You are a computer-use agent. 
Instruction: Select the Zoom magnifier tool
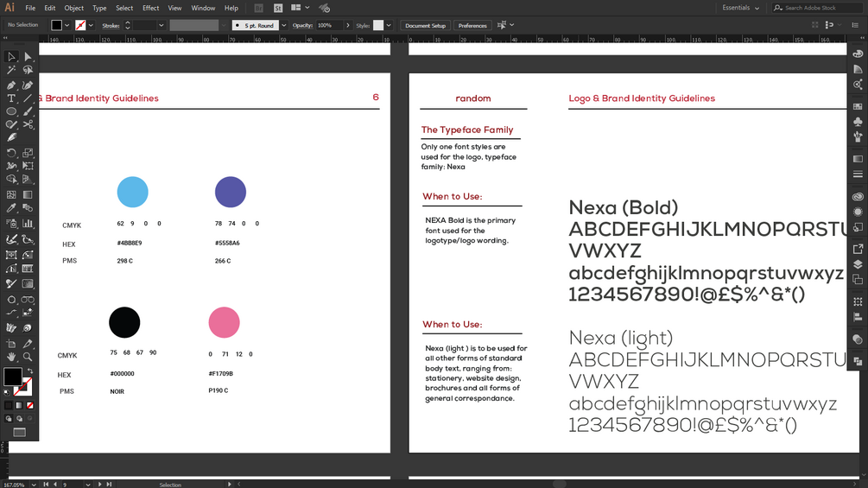pos(28,357)
